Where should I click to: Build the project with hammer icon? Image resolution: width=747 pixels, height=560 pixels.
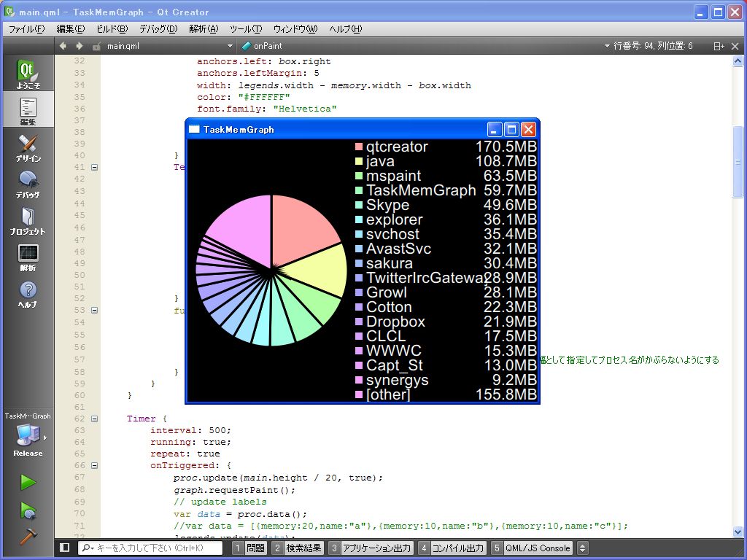pyautogui.click(x=28, y=536)
